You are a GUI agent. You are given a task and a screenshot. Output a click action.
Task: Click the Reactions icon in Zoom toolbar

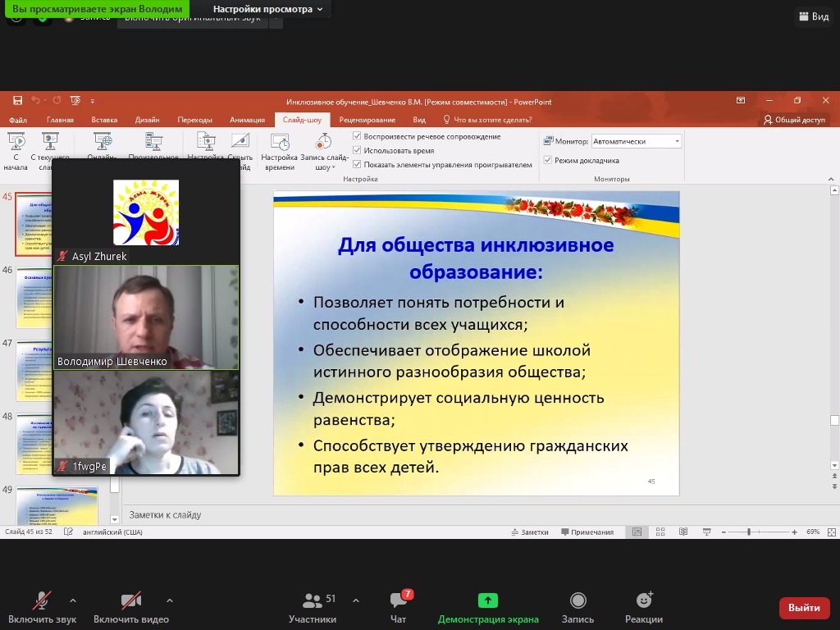click(644, 606)
